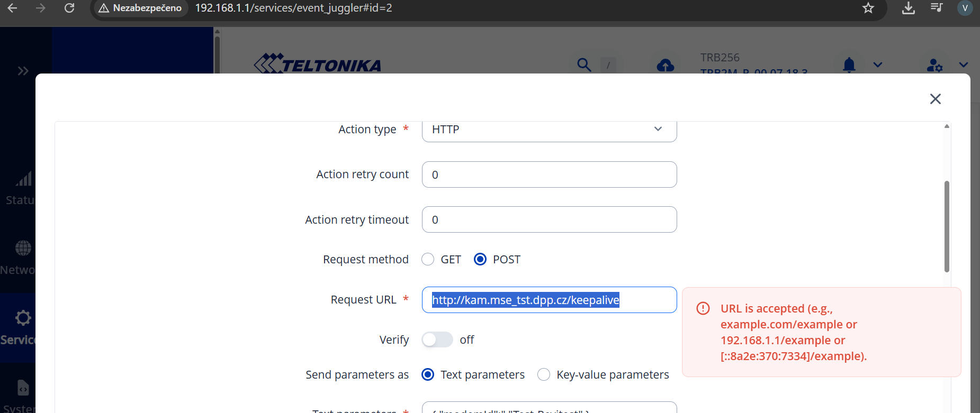This screenshot has height=413, width=980.
Task: Select the POST request method
Action: click(480, 260)
